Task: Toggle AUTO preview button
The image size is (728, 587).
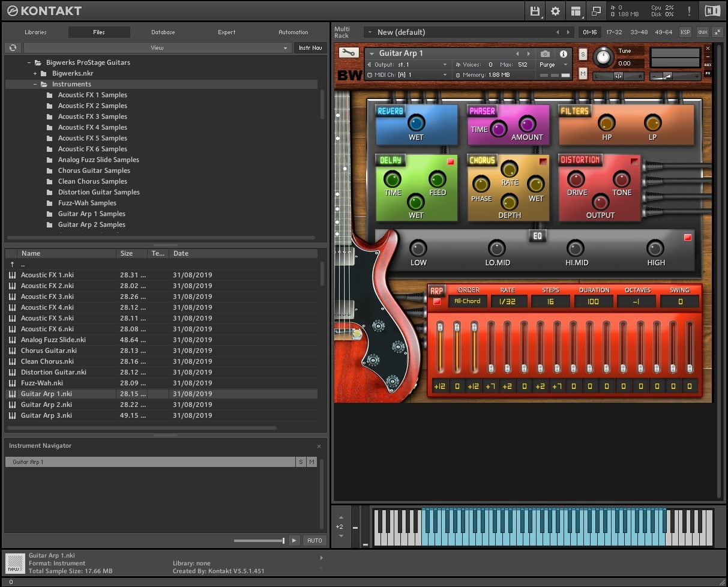Action: point(314,541)
